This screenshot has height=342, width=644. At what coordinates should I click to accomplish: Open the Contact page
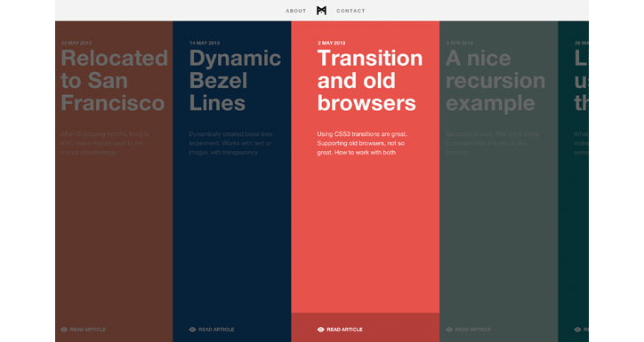(x=350, y=11)
